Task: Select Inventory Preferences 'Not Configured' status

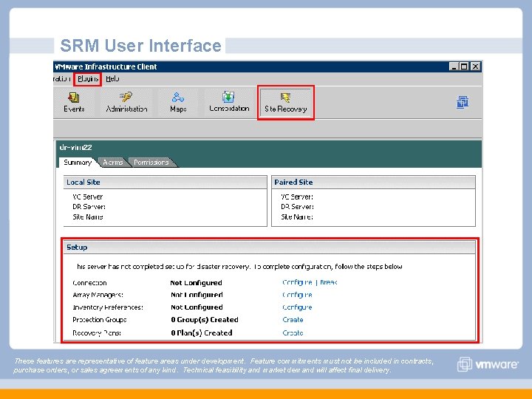Action: 197,307
